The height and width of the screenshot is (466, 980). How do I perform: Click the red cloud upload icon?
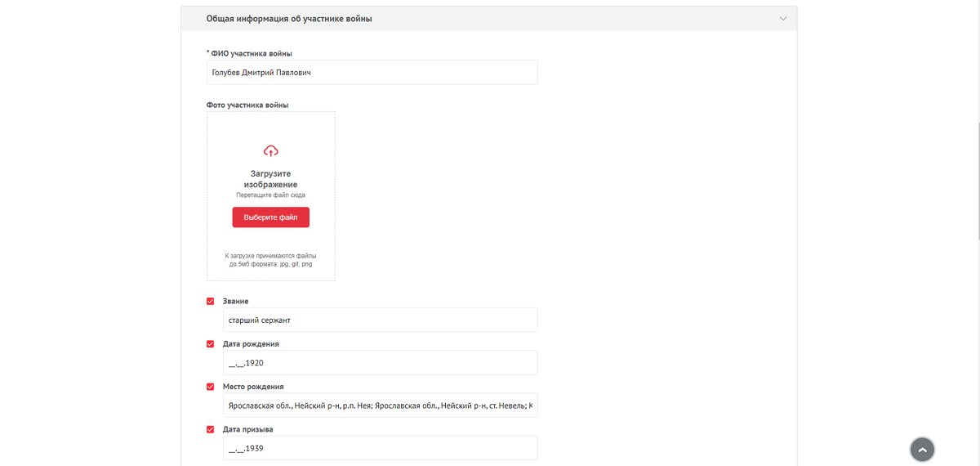271,150
